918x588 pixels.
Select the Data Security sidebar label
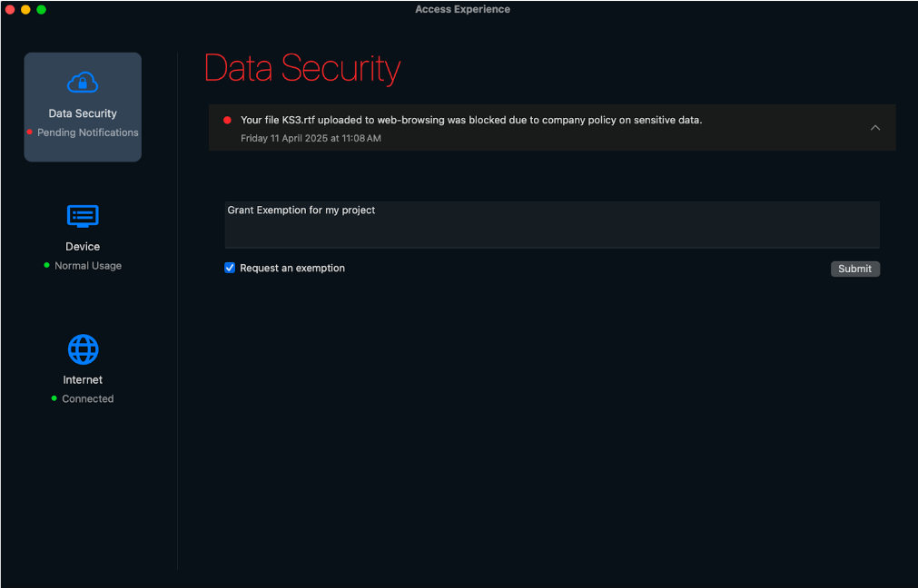83,114
